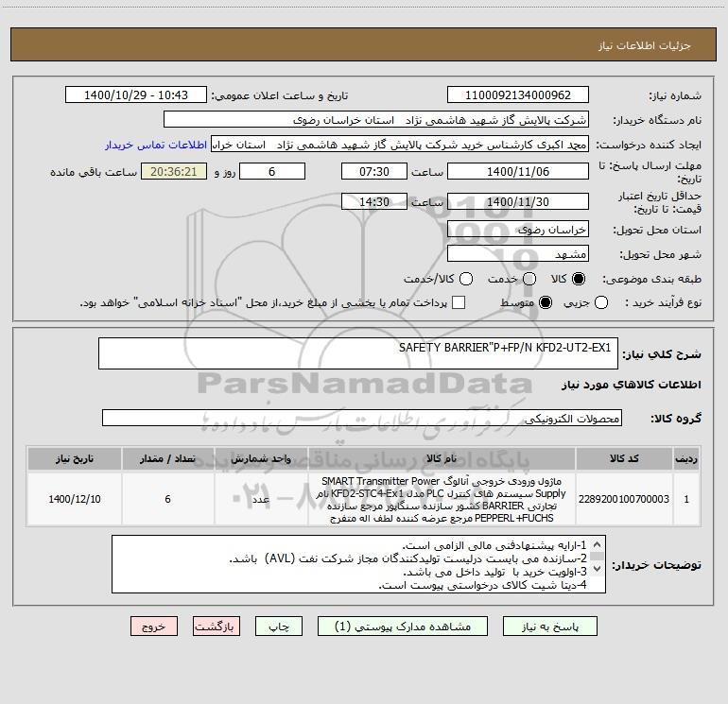Click the پاسخ به نیاز button

point(549,627)
